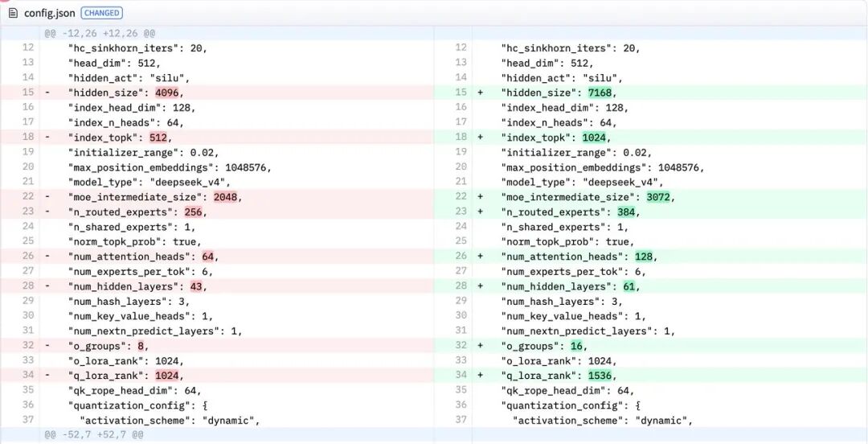
Task: Expand the hunk header @@ -12,26 +12,26 @@
Action: click(x=100, y=33)
